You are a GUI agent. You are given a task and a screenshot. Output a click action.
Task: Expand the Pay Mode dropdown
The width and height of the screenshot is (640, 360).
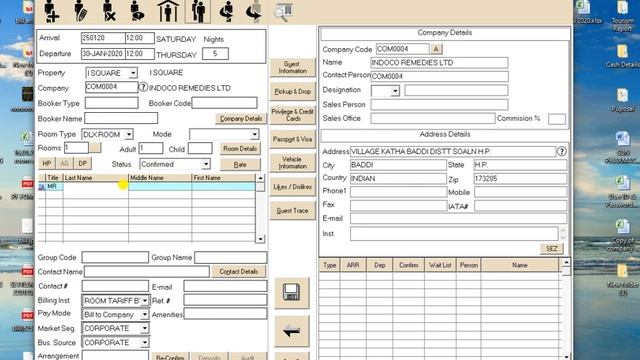point(144,315)
